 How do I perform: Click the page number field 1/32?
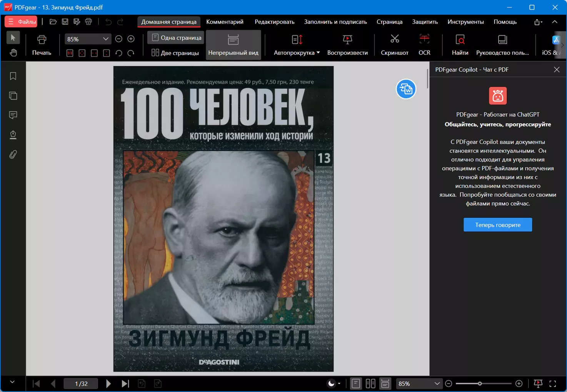coord(81,384)
